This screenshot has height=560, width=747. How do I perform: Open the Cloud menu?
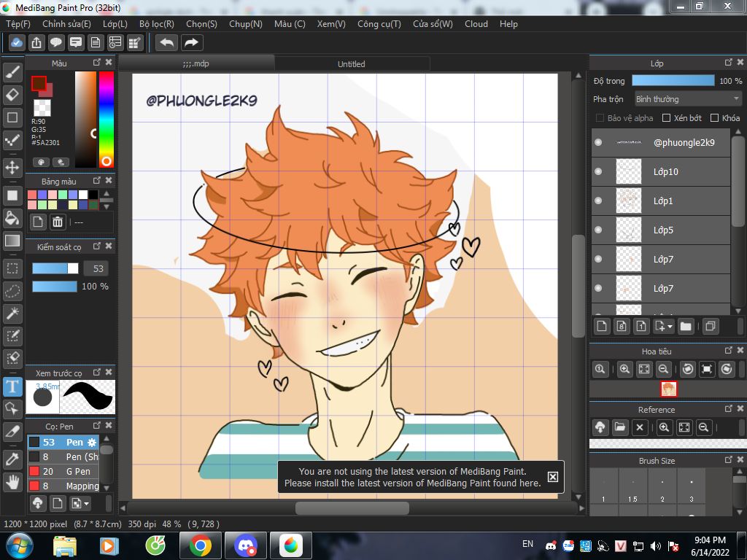476,24
